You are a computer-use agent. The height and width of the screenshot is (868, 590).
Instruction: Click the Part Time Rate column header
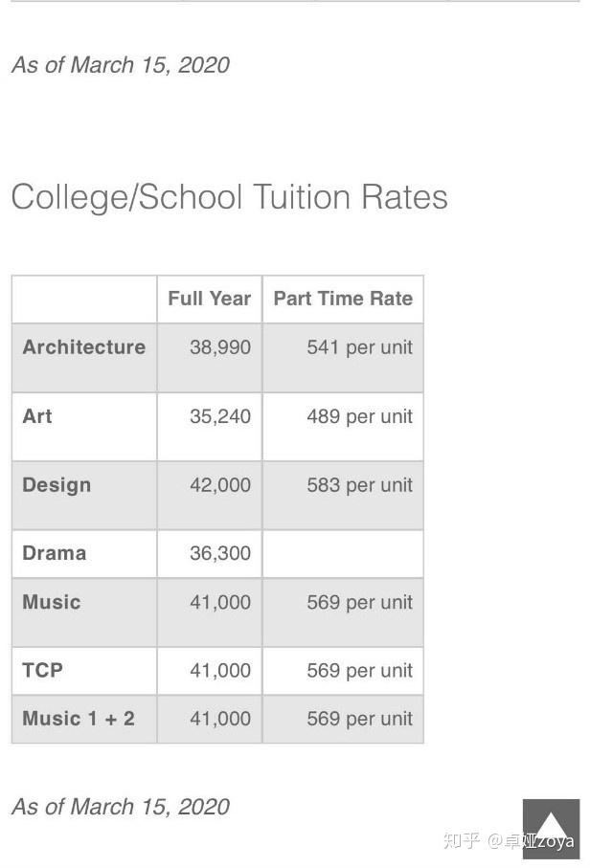coord(343,299)
